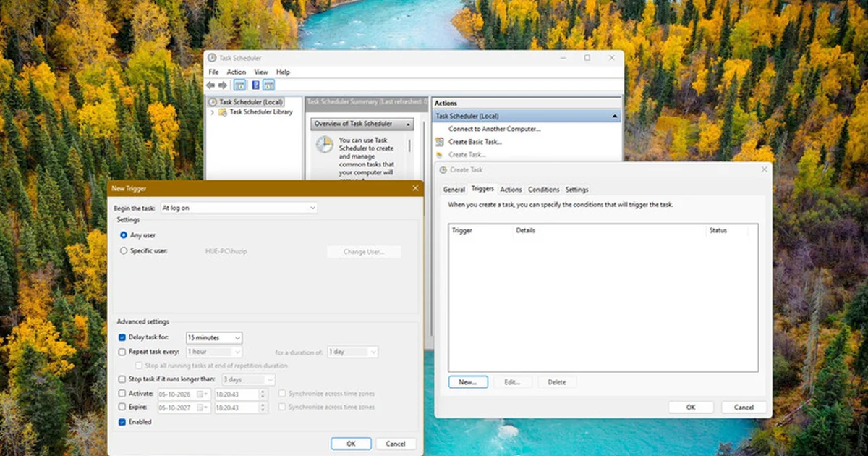The image size is (868, 456).
Task: Open the Begin the task dropdown
Action: (x=239, y=208)
